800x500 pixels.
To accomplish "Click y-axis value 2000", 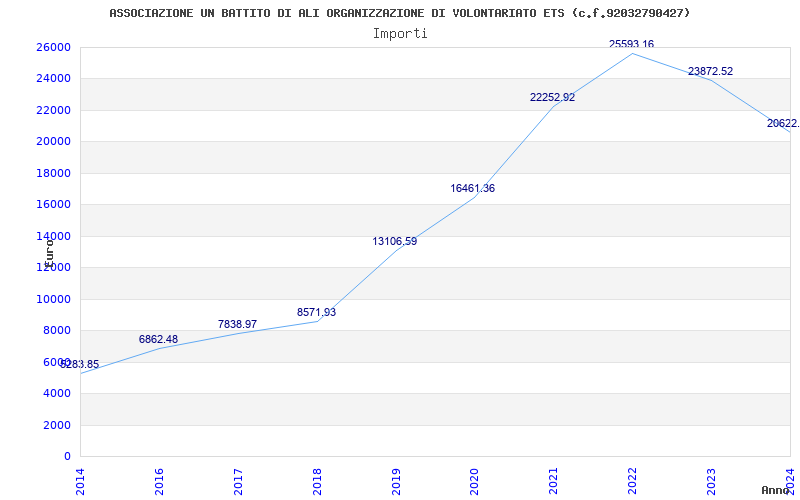I will coord(56,425).
